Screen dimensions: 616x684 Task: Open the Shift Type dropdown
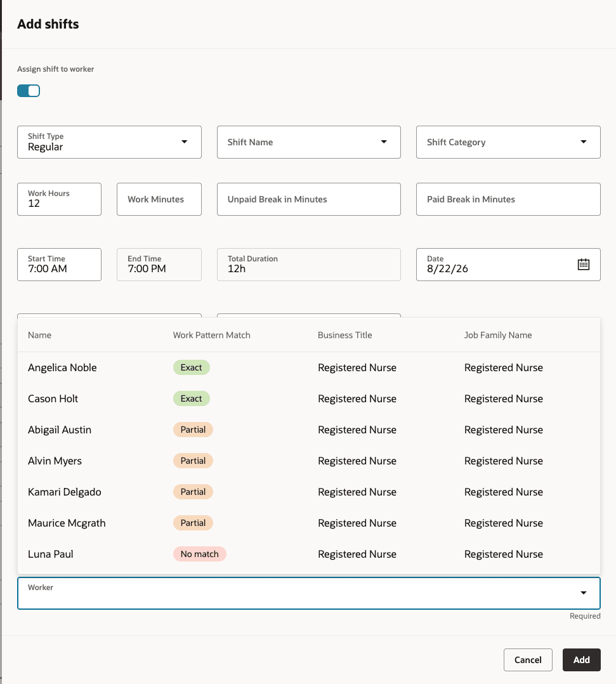109,142
